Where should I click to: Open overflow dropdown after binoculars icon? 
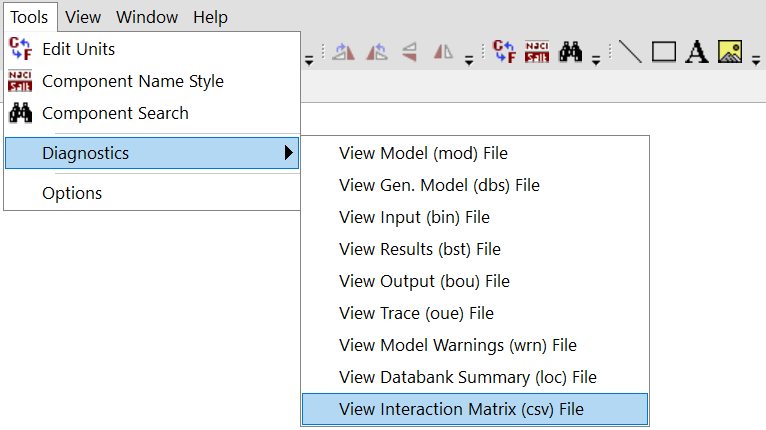[596, 61]
